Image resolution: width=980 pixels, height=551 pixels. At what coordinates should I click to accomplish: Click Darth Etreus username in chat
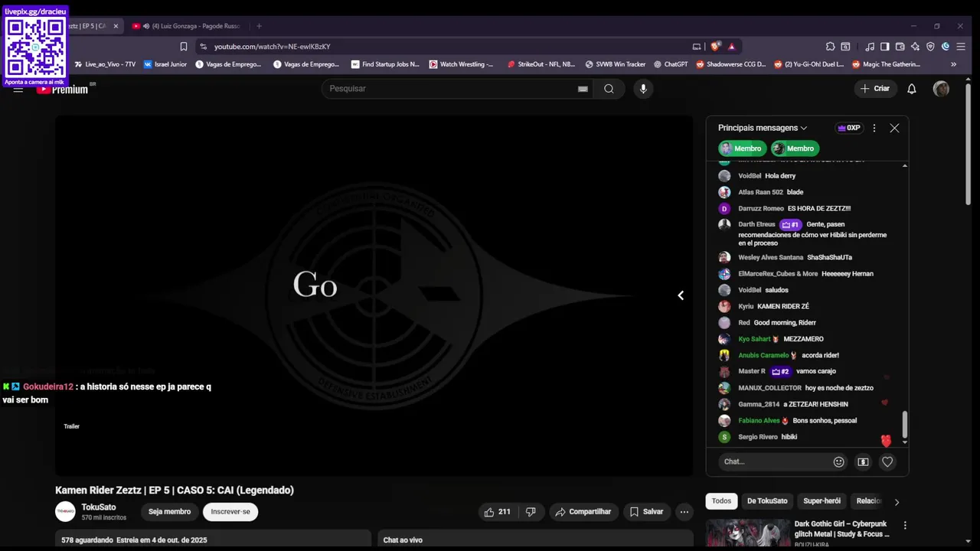(756, 224)
